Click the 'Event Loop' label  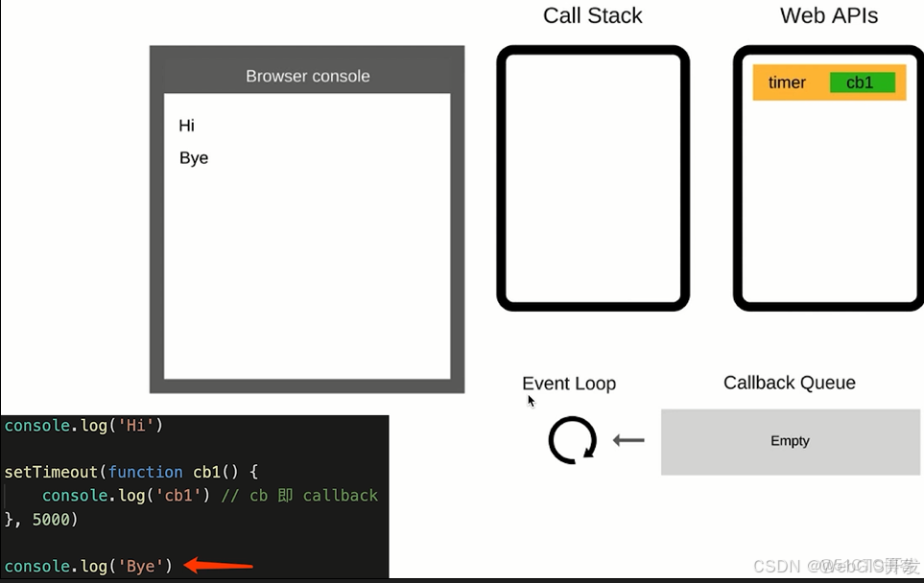[x=569, y=384]
